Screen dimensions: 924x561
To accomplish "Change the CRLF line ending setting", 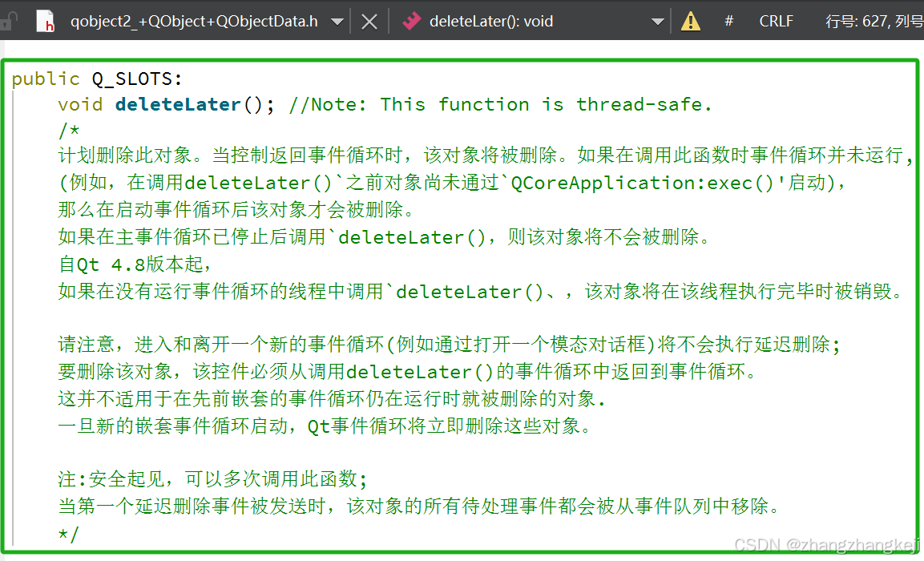I will tap(776, 21).
